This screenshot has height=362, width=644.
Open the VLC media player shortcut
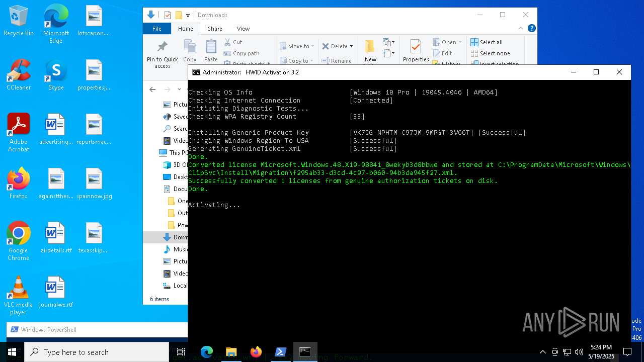[19, 295]
